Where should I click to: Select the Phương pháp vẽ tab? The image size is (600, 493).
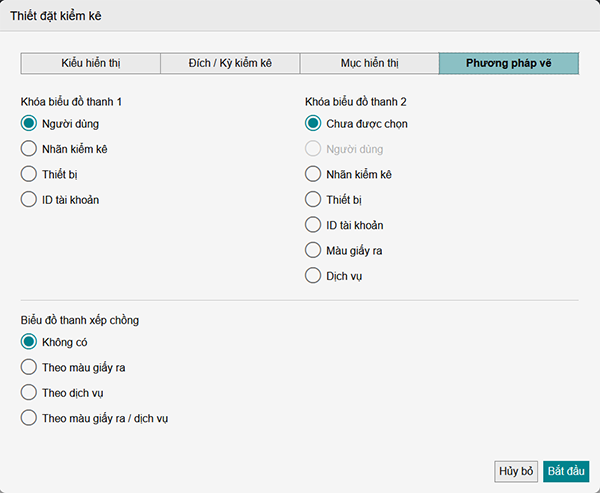[508, 63]
